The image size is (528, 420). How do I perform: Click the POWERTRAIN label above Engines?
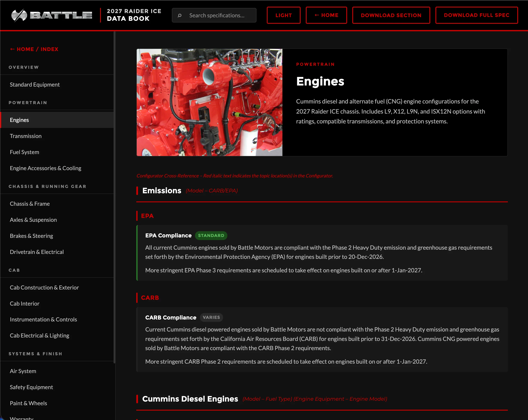[315, 64]
